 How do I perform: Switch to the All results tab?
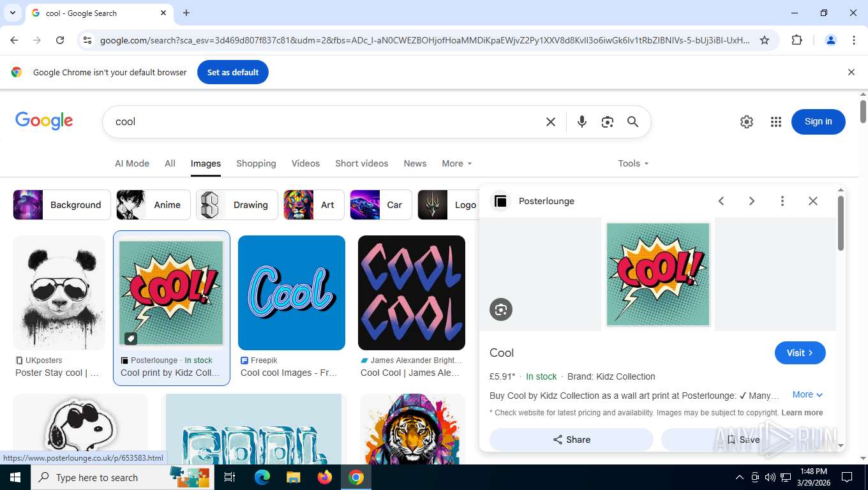[170, 163]
